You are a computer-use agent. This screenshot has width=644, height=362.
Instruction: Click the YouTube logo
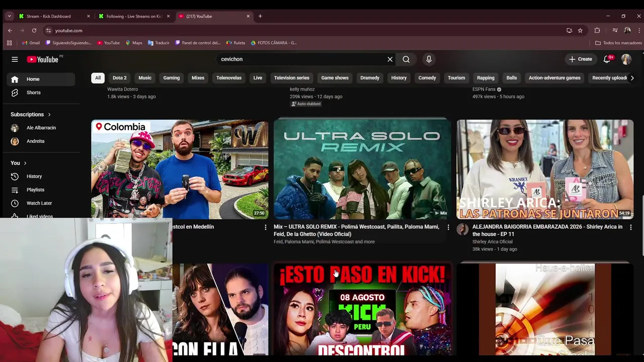pos(43,59)
